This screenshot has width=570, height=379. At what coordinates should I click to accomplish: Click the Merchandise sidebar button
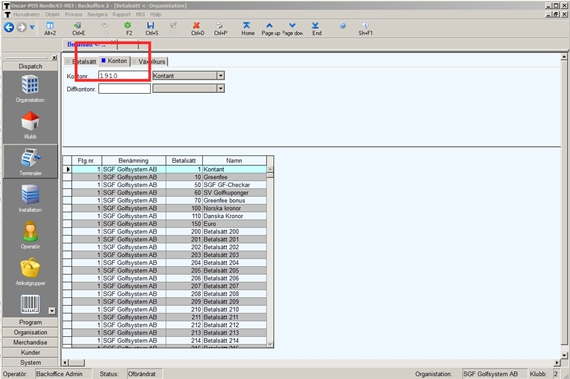(30, 342)
